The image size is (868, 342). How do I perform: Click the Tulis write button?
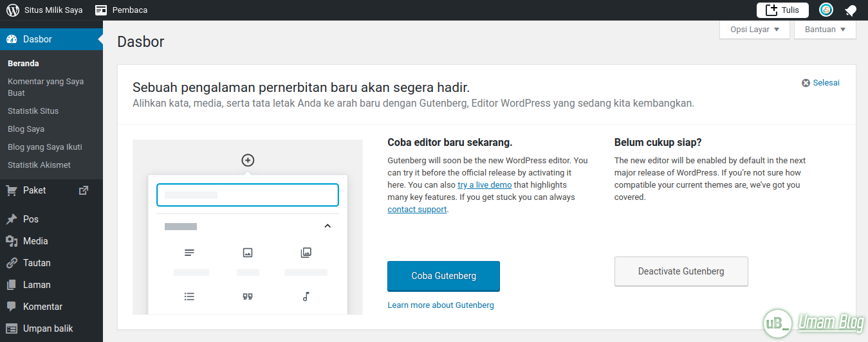[x=782, y=10]
